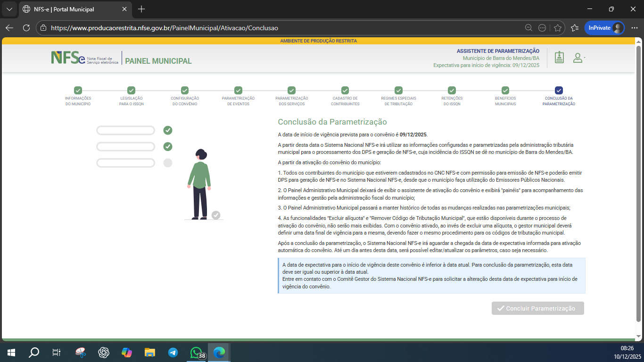Select the Conclusão da Parametrização step marker
644x362 pixels.
(559, 90)
